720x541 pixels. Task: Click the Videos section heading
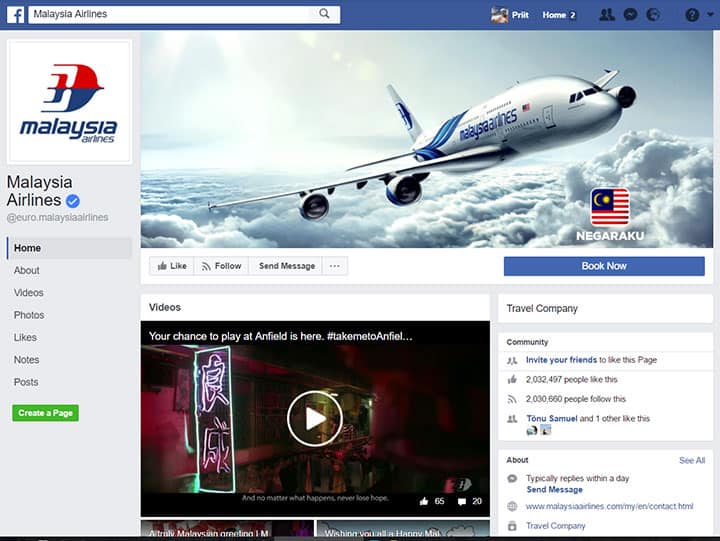point(165,307)
